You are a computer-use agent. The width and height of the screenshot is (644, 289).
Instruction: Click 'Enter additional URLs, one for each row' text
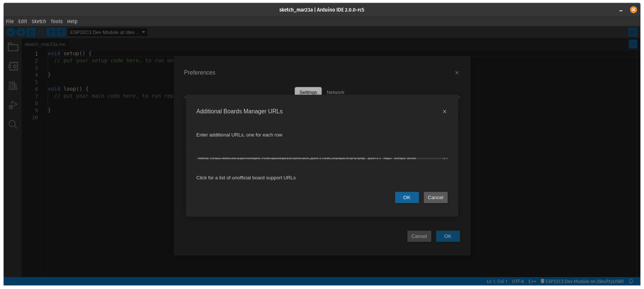click(239, 135)
